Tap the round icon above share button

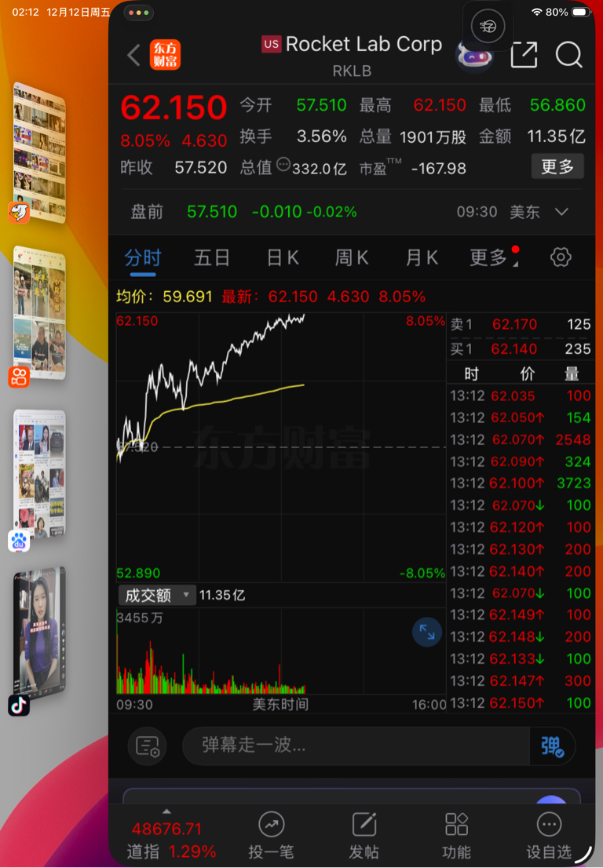488,26
